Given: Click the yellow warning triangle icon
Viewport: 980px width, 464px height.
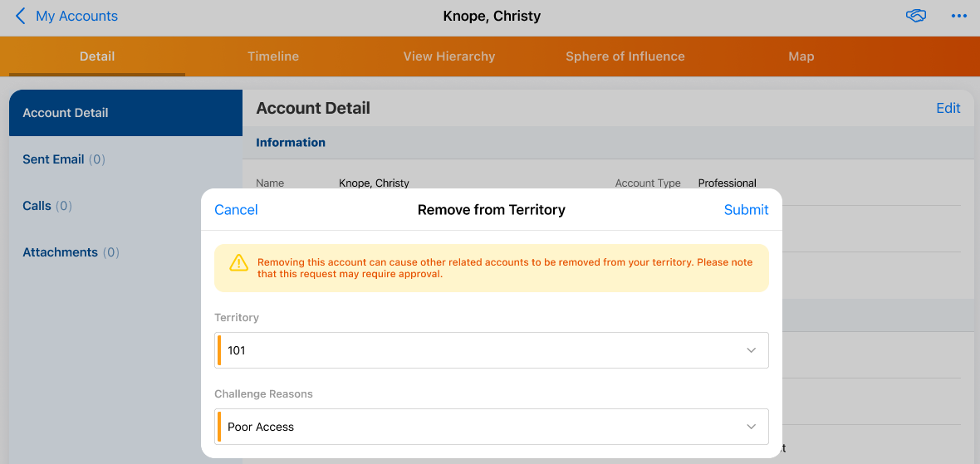Looking at the screenshot, I should tap(239, 263).
